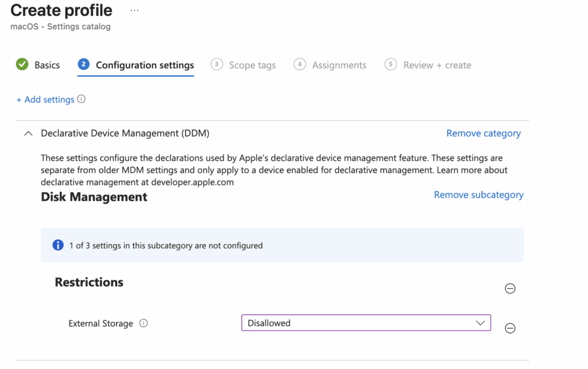Screen dimensions: 588x369
Task: Click the Remove category link
Action: (x=483, y=133)
